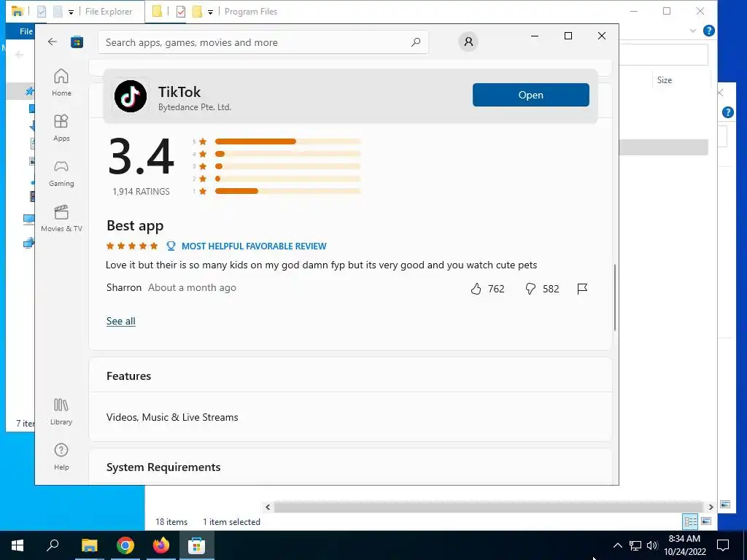Launch Firefox from taskbar
This screenshot has width=747, height=560.
tap(161, 545)
